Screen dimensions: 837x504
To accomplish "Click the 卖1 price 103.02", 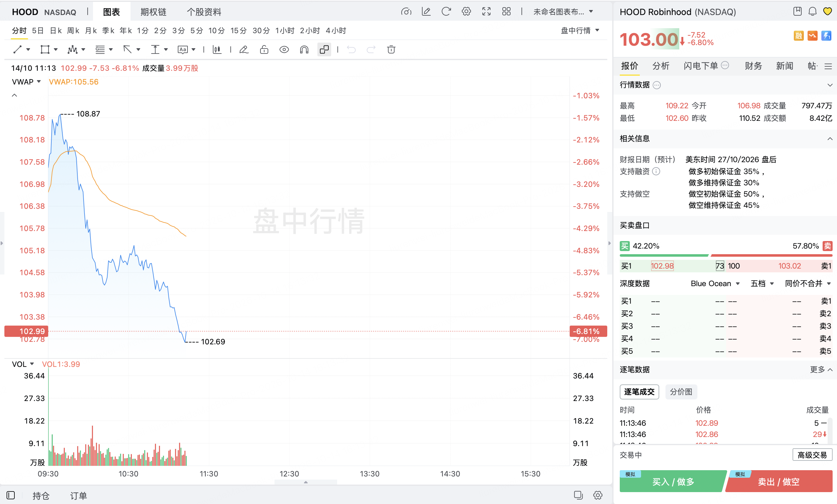I will (789, 266).
